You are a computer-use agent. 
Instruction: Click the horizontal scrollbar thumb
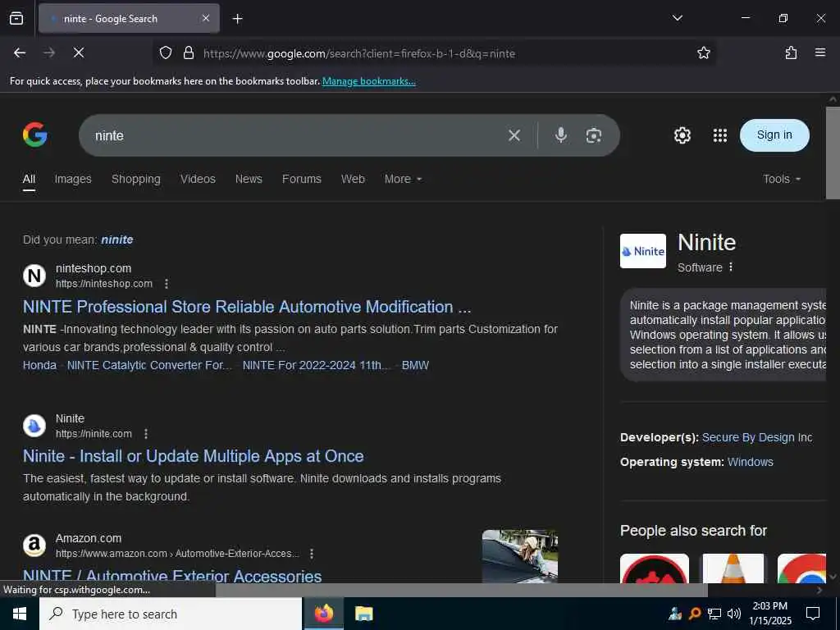tap(461, 590)
